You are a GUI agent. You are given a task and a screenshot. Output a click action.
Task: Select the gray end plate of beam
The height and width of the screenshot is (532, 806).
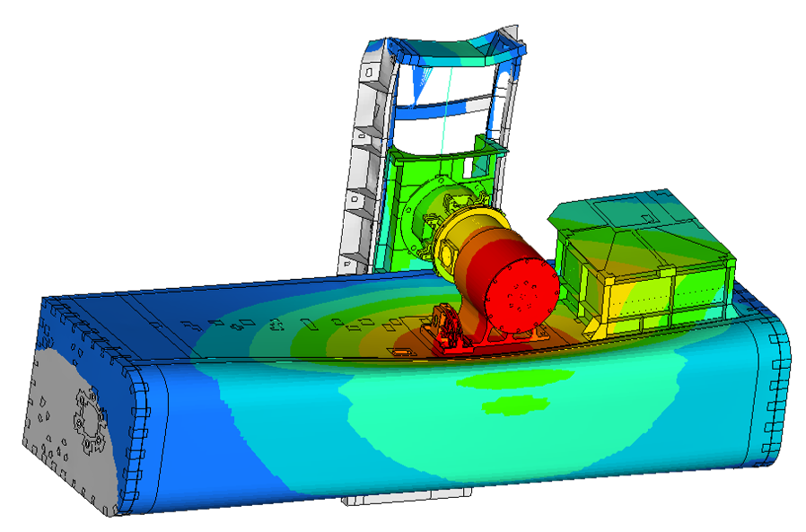point(69,431)
